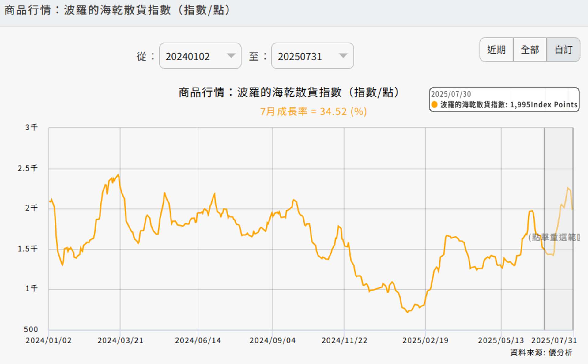This screenshot has width=588, height=364.
Task: Click x-axis label 2024/03/21
Action: pyautogui.click(x=120, y=340)
